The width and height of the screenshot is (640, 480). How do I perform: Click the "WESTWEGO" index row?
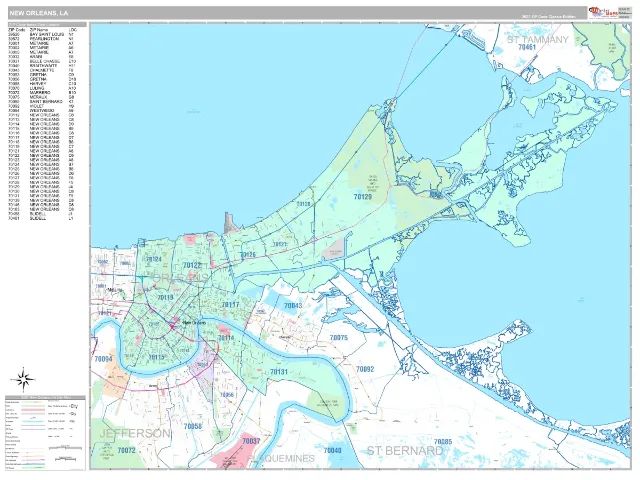pos(42,111)
